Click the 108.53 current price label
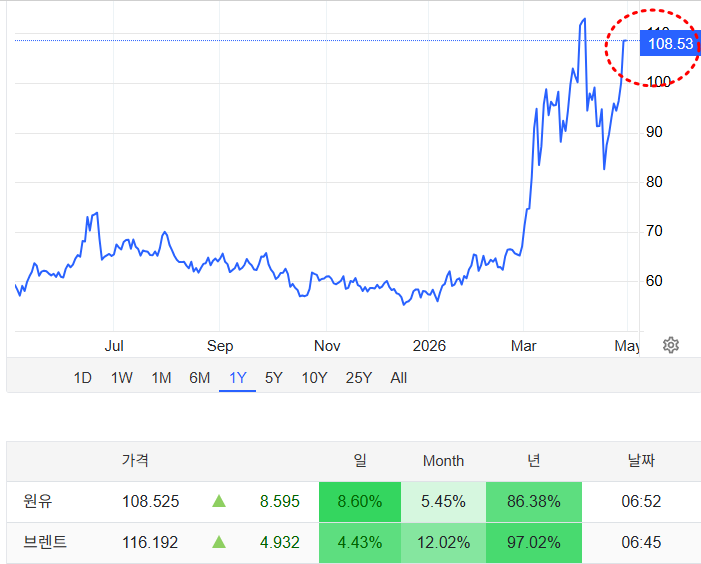Viewport: 701px width, 564px height. pyautogui.click(x=670, y=43)
